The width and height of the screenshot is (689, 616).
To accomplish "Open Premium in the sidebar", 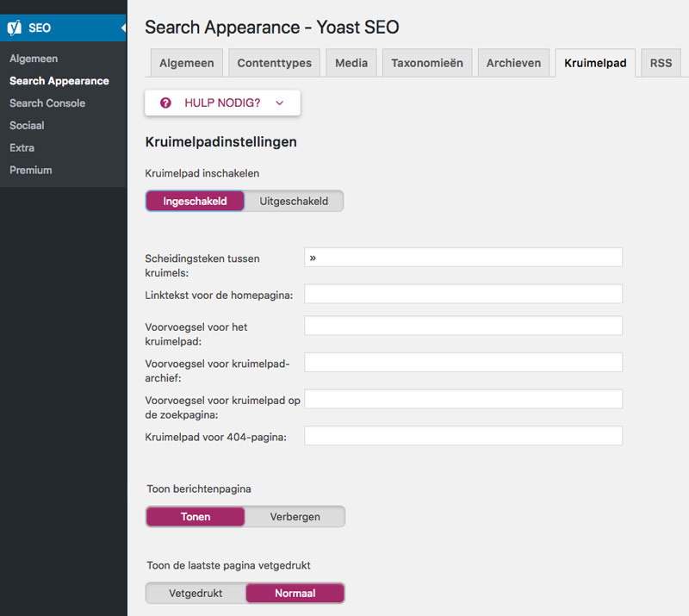I will coord(31,171).
